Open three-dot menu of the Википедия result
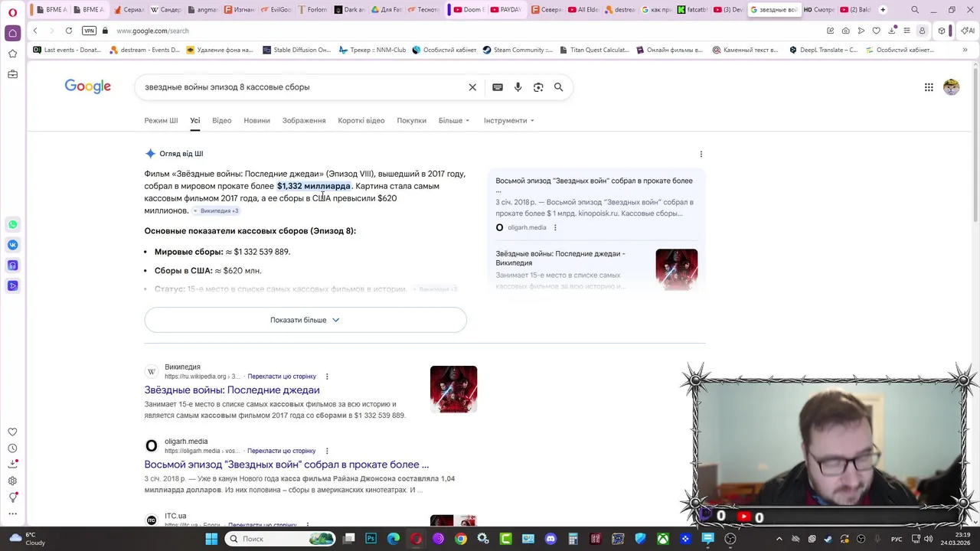The width and height of the screenshot is (980, 551). coord(327,377)
